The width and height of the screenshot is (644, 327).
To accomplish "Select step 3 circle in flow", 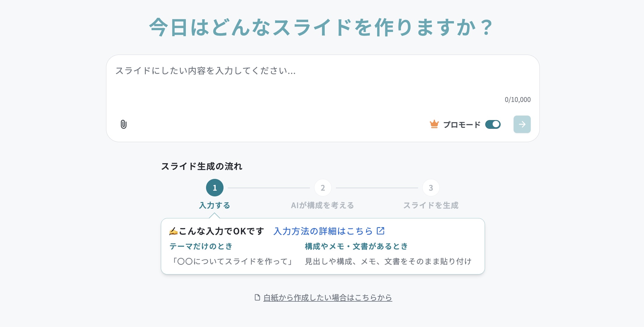I will 431,188.
